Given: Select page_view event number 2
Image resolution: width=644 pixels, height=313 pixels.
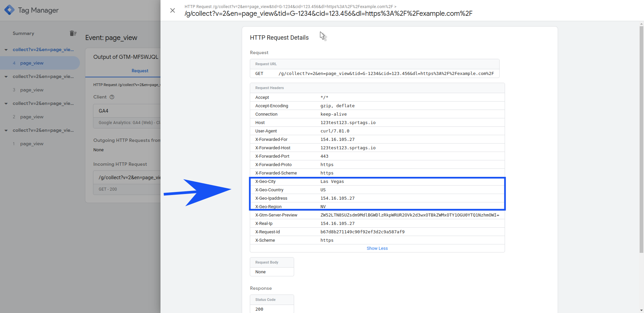Looking at the screenshot, I should (x=32, y=117).
